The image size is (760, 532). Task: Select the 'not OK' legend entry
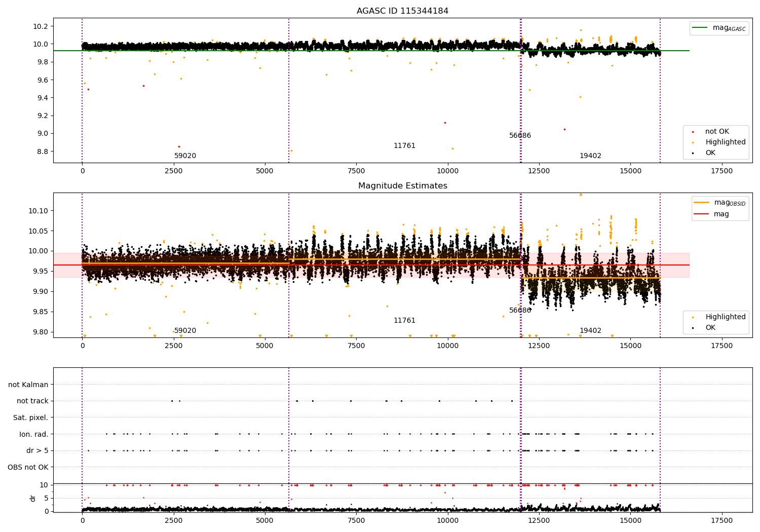coord(717,132)
